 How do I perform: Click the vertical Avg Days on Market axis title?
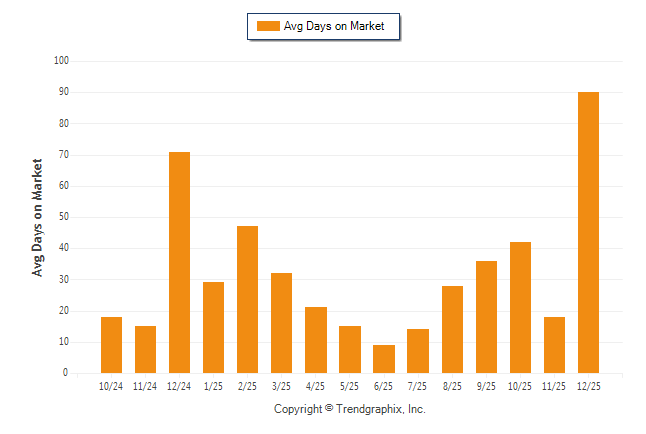click(x=38, y=217)
